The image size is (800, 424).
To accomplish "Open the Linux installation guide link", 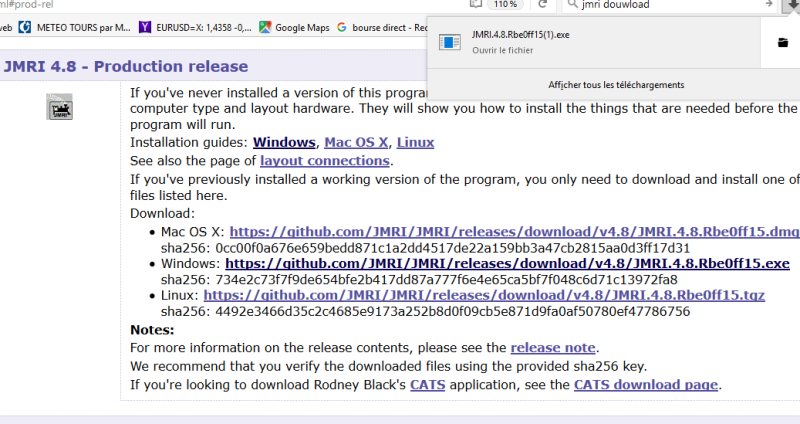I will tap(415, 143).
